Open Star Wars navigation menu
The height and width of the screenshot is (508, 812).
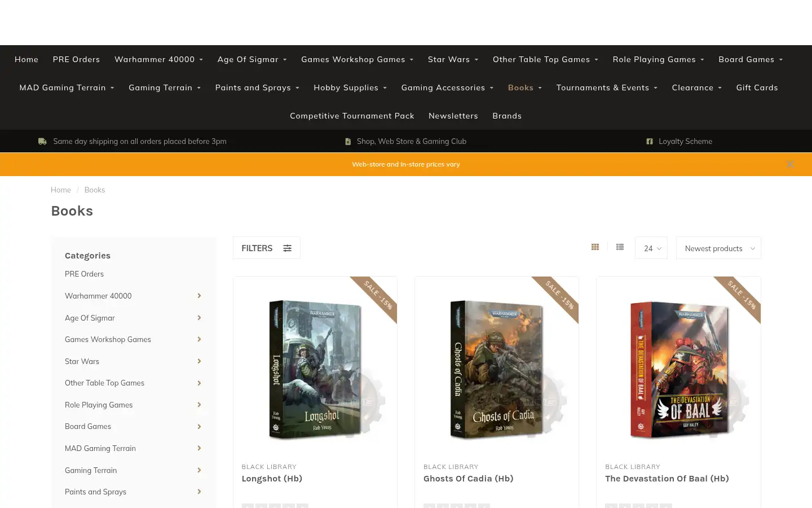(453, 59)
